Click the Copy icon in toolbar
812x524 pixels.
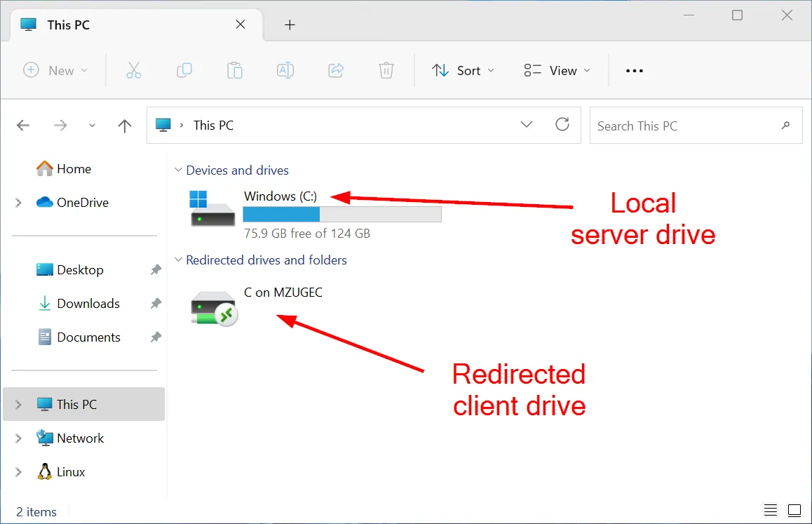[184, 70]
